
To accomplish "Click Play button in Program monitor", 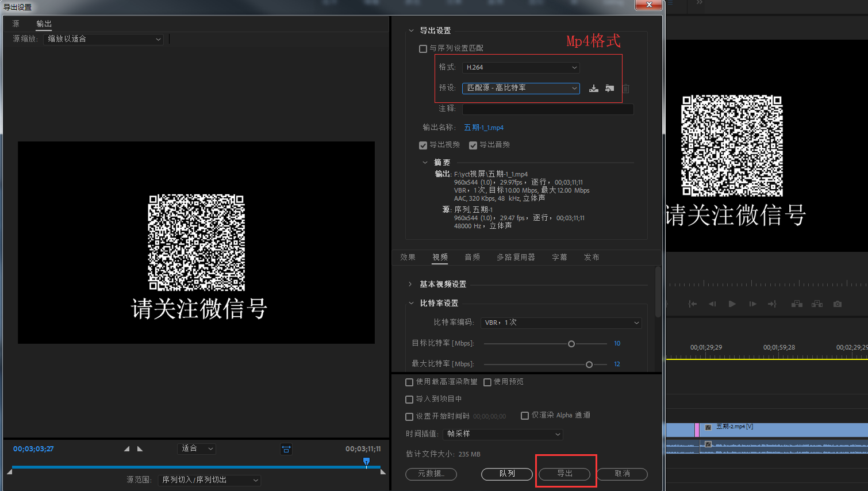I will [x=732, y=304].
